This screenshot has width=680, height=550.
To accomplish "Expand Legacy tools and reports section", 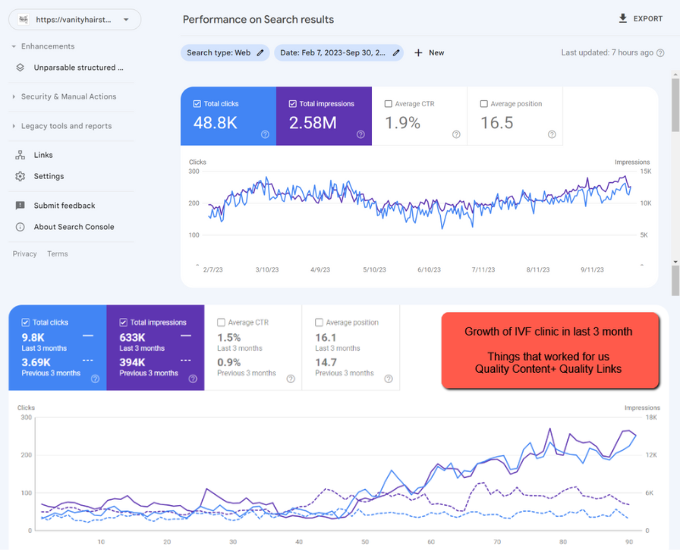I will click(x=66, y=126).
